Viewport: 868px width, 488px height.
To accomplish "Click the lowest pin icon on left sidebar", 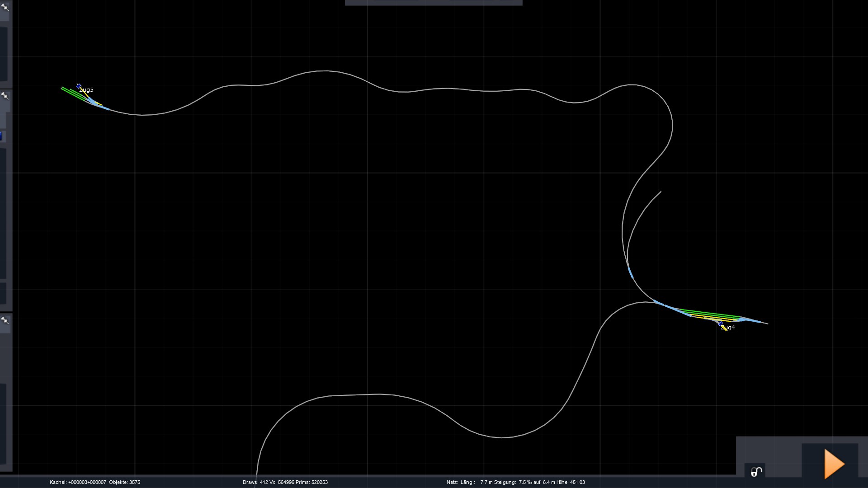I will click(5, 320).
